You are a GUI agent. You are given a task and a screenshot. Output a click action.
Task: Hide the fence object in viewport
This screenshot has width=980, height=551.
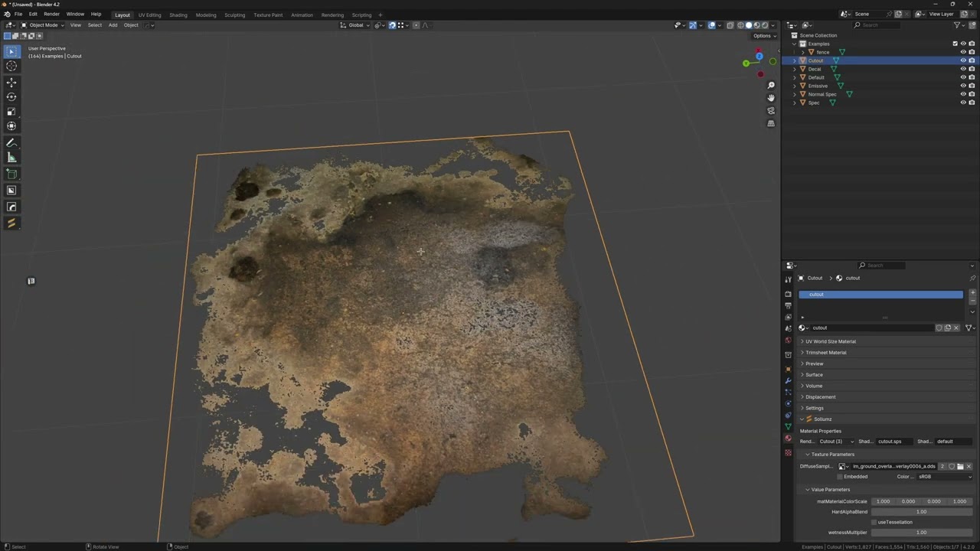pyautogui.click(x=963, y=52)
